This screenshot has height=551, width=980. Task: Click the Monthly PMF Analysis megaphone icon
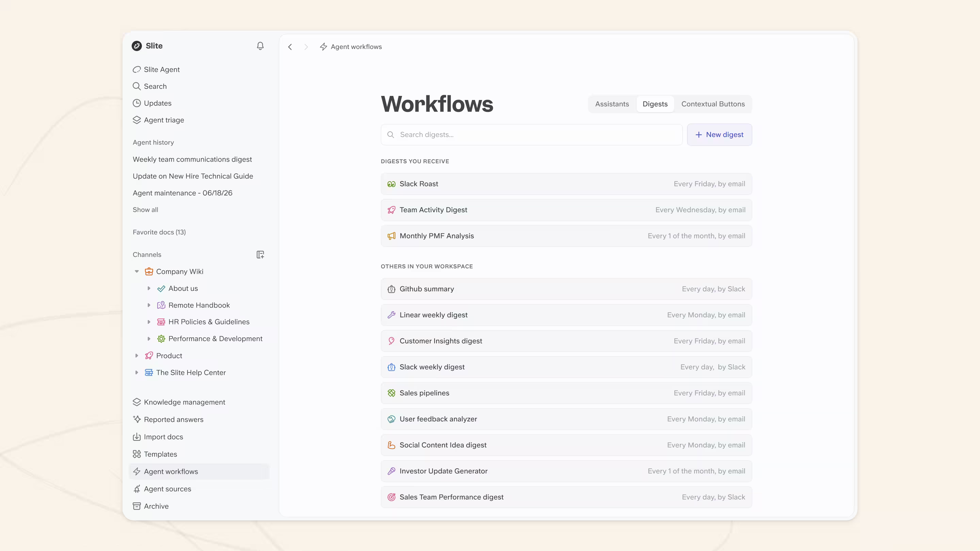[391, 236]
